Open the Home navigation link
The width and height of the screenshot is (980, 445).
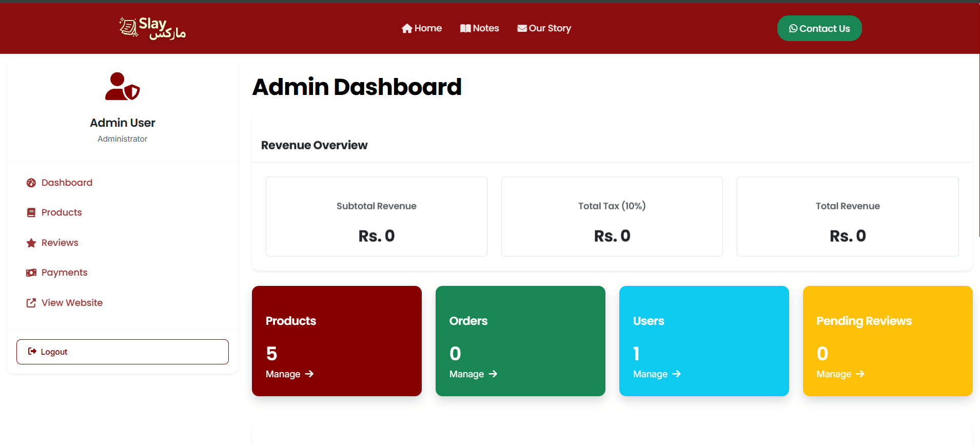pyautogui.click(x=422, y=28)
